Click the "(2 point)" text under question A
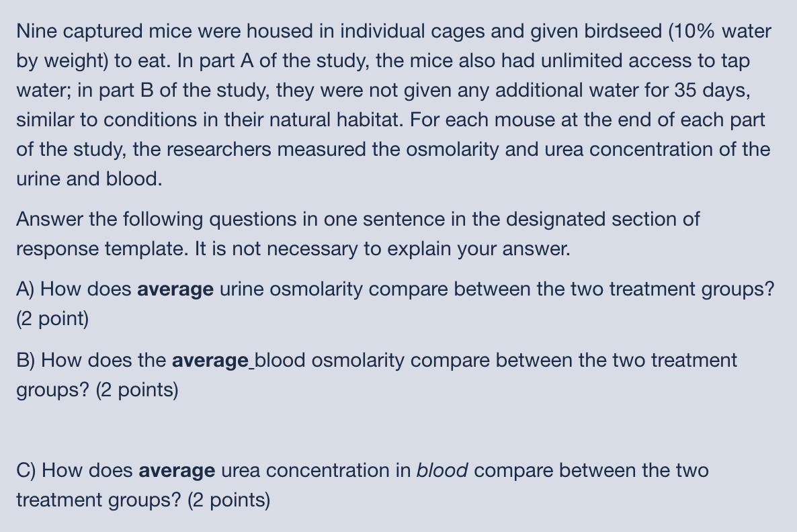This screenshot has height=532, width=797. pyautogui.click(x=52, y=319)
